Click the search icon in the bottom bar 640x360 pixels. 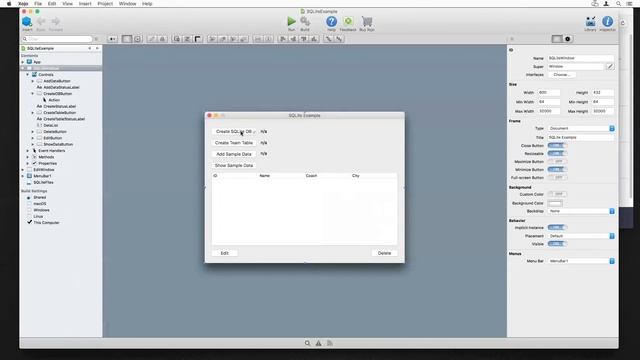pos(307,343)
